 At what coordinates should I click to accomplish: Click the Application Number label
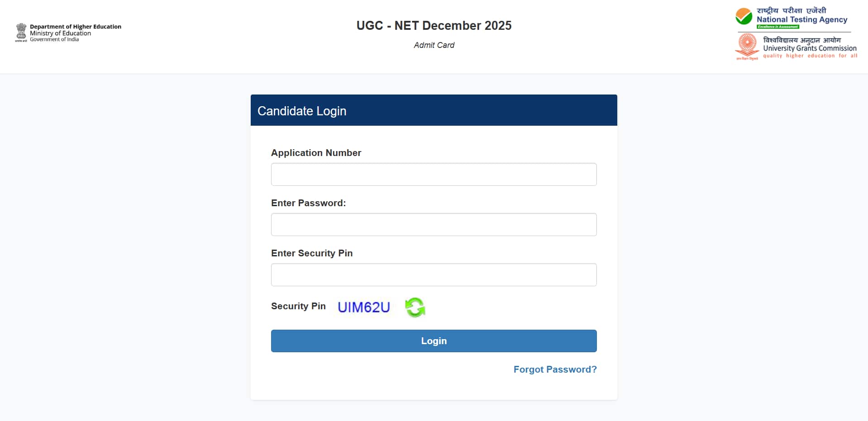(x=316, y=153)
